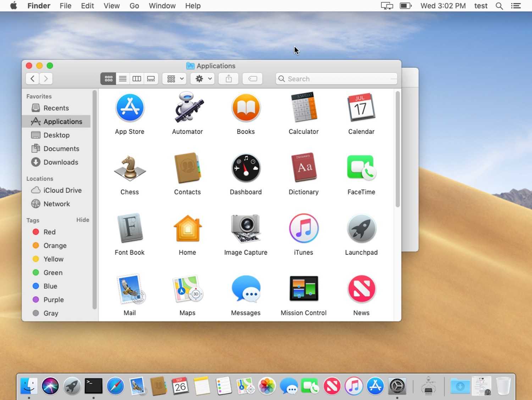
Task: Go to Downloads in sidebar
Action: [x=61, y=162]
